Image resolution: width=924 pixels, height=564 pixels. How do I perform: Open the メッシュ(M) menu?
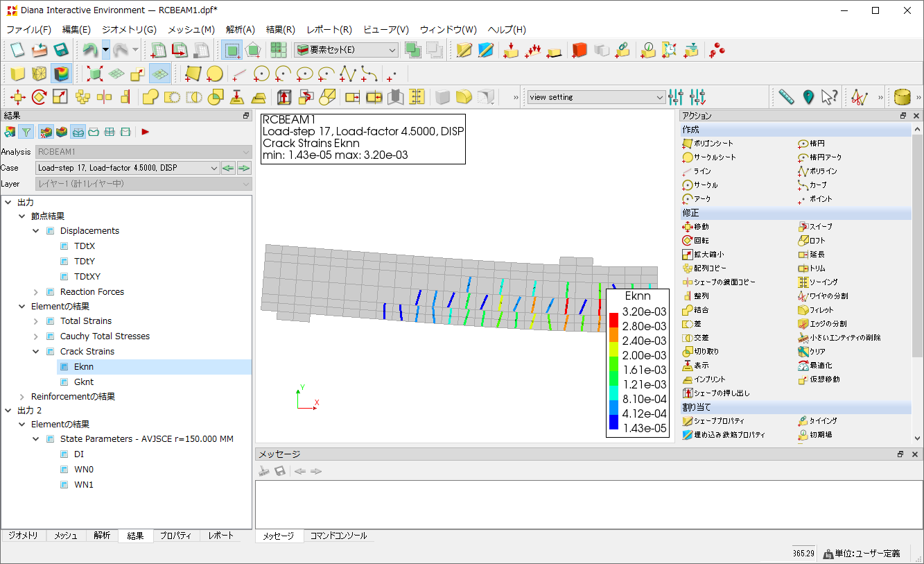191,30
